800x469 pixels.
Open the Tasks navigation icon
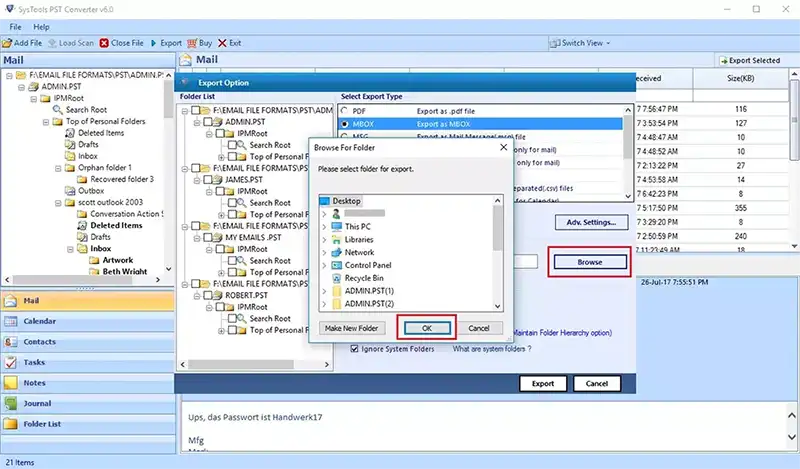point(10,362)
